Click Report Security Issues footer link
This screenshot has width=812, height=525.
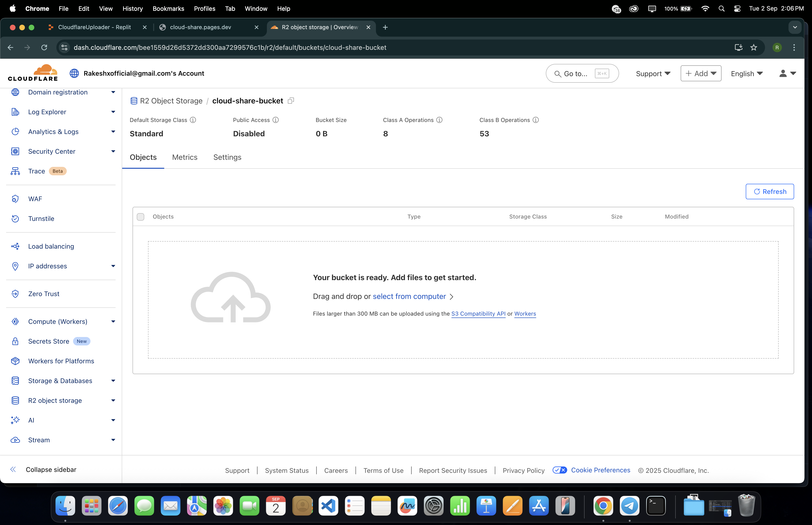453,470
